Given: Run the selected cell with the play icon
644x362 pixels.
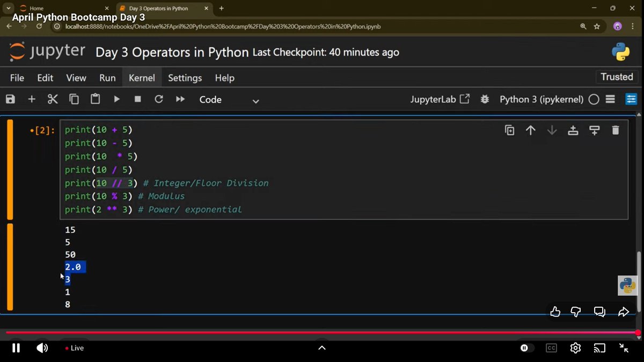Looking at the screenshot, I should [x=116, y=99].
